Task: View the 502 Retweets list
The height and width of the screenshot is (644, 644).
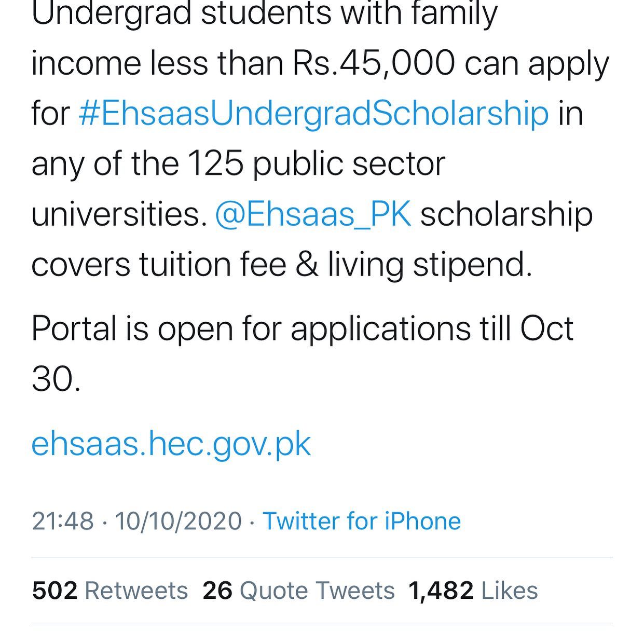Action: click(110, 591)
